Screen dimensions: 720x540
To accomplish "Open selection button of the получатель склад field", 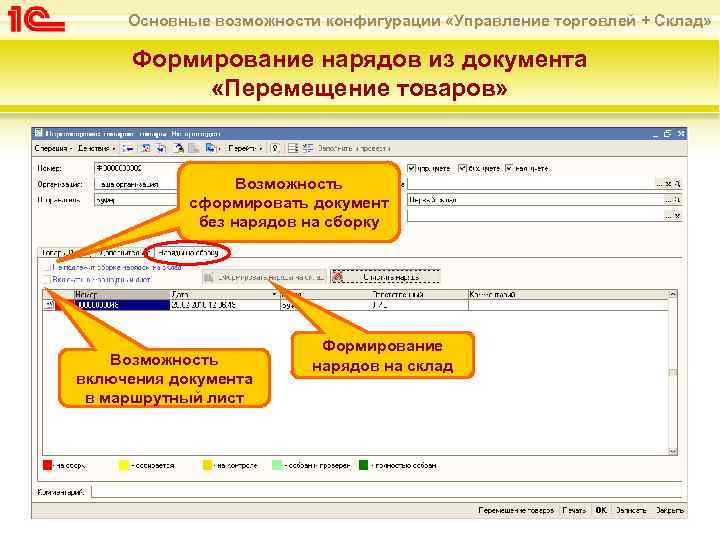I will click(669, 200).
